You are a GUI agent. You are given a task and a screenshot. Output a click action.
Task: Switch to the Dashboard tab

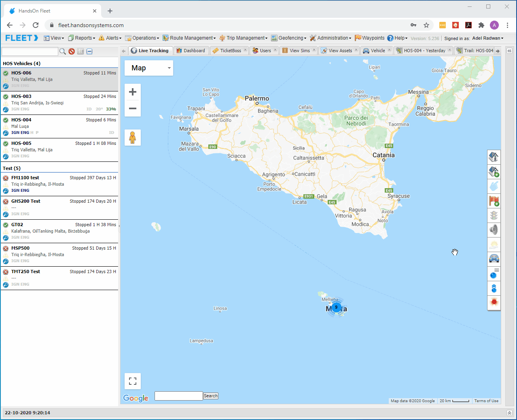pos(191,51)
